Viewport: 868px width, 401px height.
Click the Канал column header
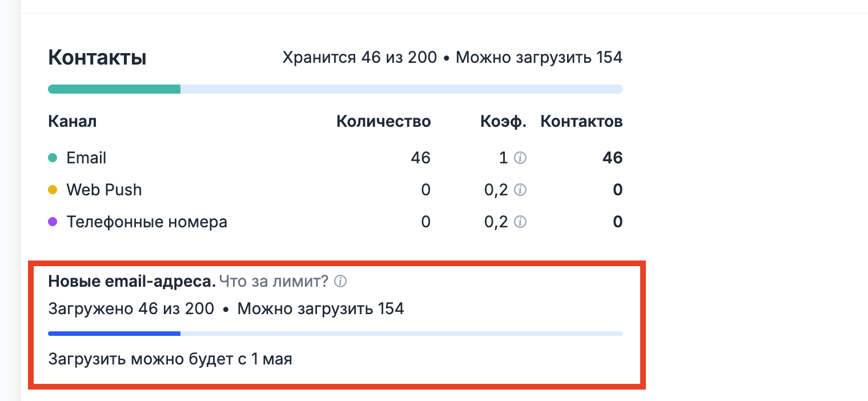point(72,121)
